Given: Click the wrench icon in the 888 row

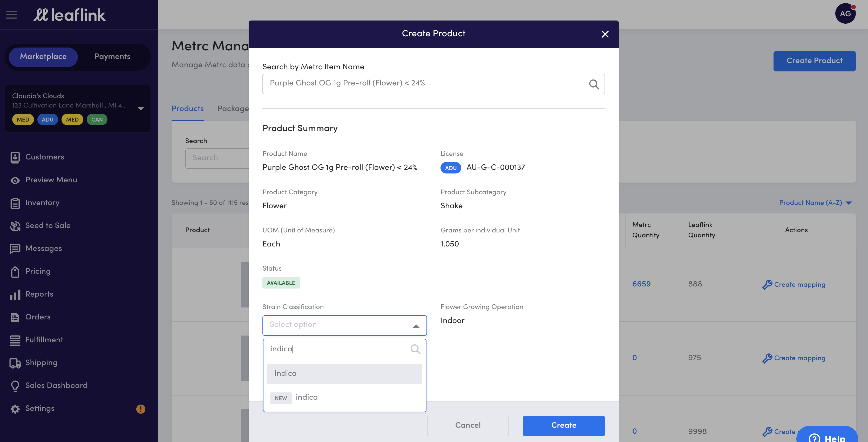Looking at the screenshot, I should pos(767,285).
